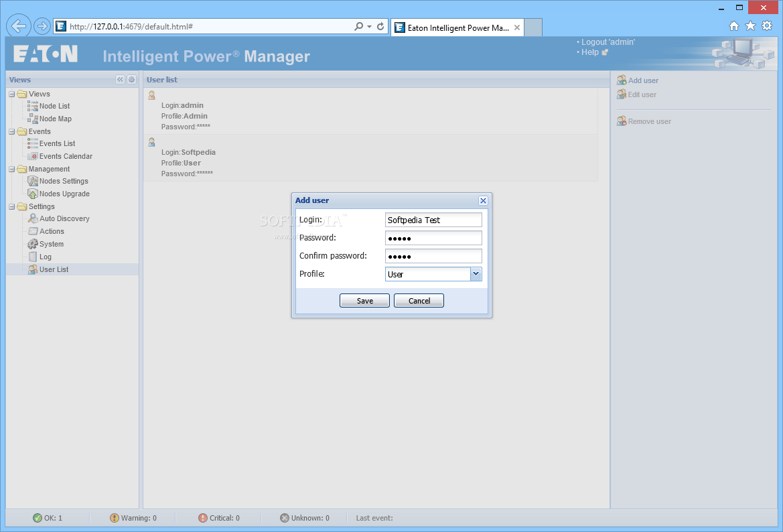Click the browser Refresh icon
783x532 pixels.
(x=380, y=27)
